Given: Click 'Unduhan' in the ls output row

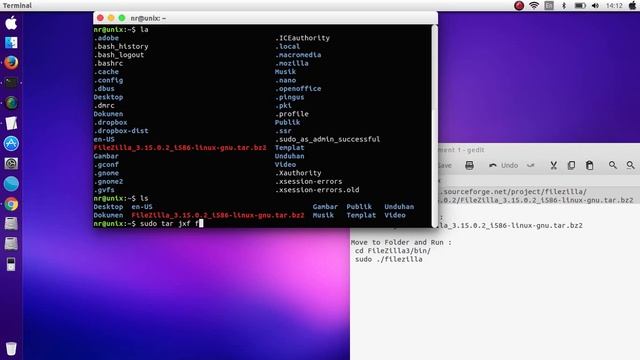Looking at the screenshot, I should (x=399, y=207).
